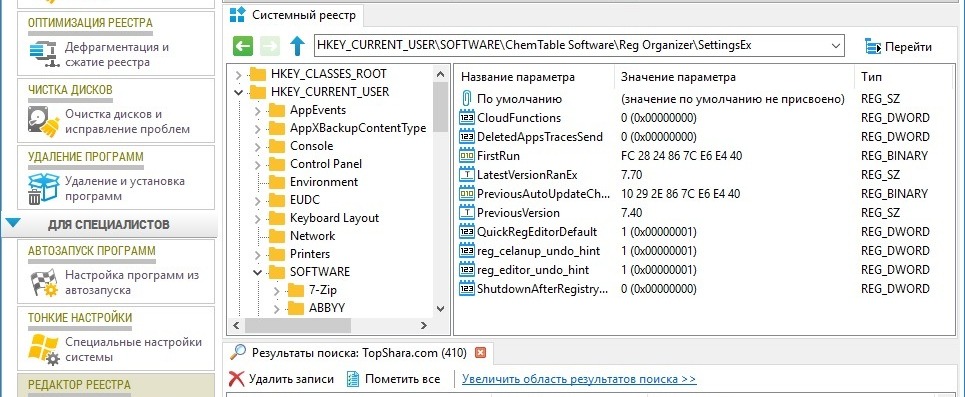
Task: Select the Результаты поиска TopShara.com tab
Action: pos(359,353)
